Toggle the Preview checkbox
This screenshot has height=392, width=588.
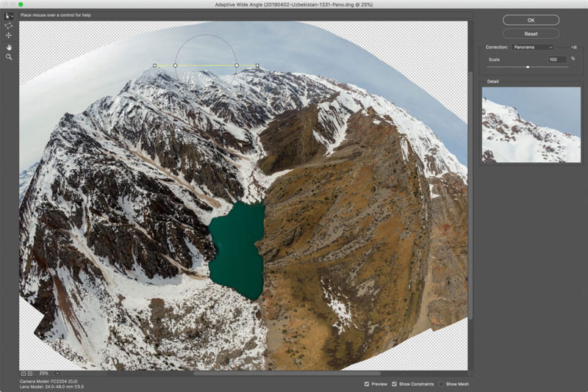click(x=366, y=384)
